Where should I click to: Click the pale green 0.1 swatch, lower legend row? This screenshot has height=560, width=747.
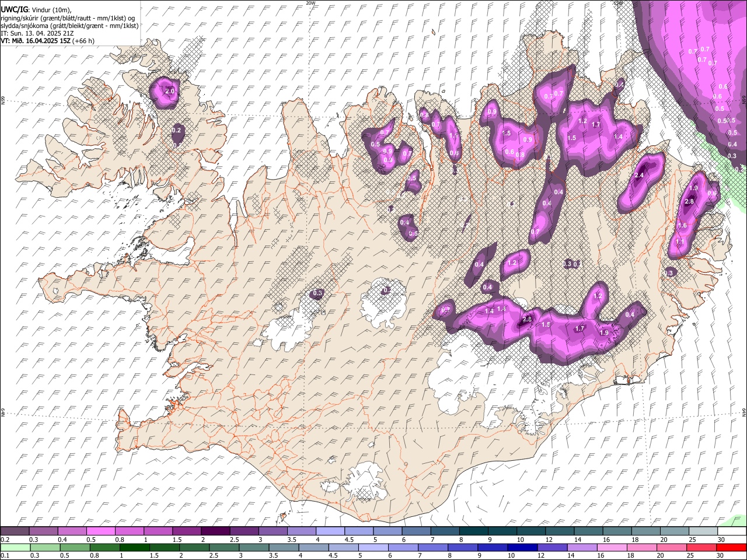click(x=15, y=547)
